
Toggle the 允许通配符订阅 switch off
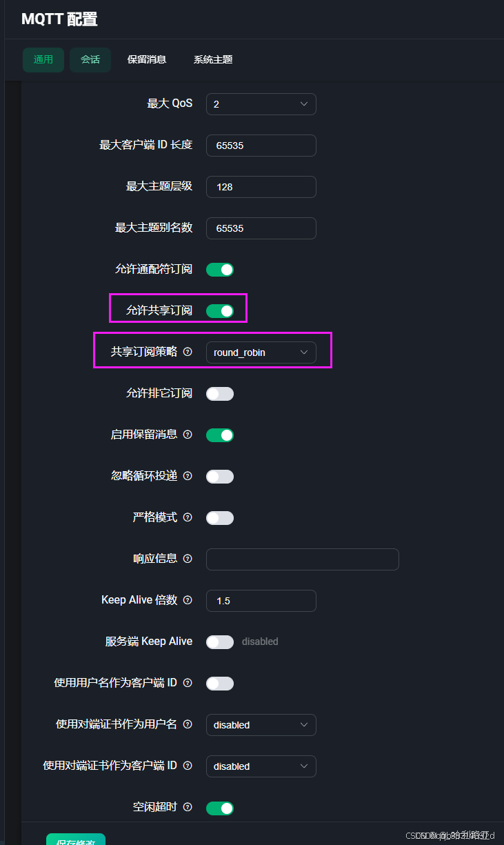coord(219,269)
